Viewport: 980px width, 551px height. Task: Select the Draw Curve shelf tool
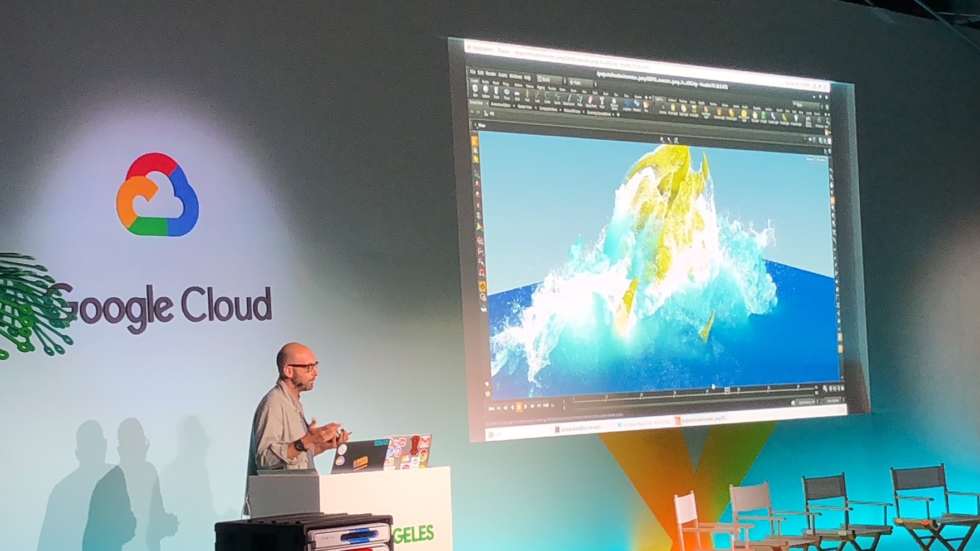click(x=569, y=99)
